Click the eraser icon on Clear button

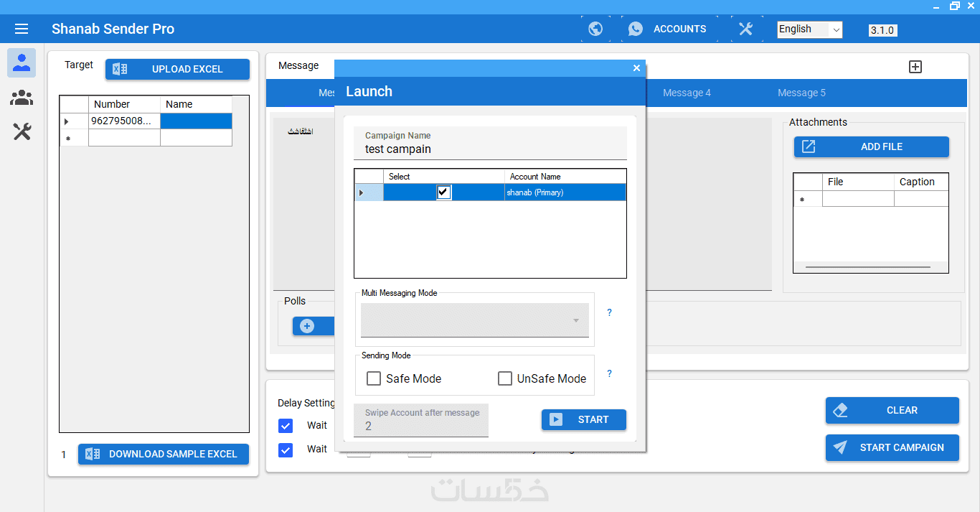pyautogui.click(x=840, y=410)
